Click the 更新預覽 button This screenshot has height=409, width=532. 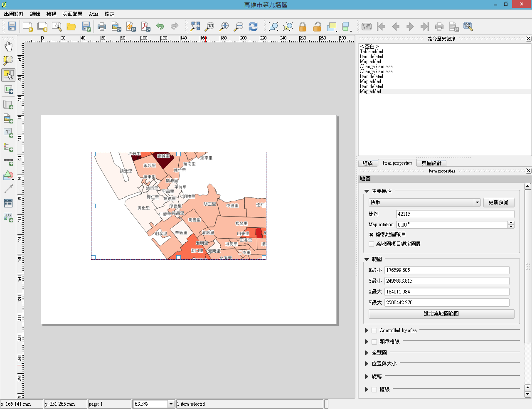point(498,202)
